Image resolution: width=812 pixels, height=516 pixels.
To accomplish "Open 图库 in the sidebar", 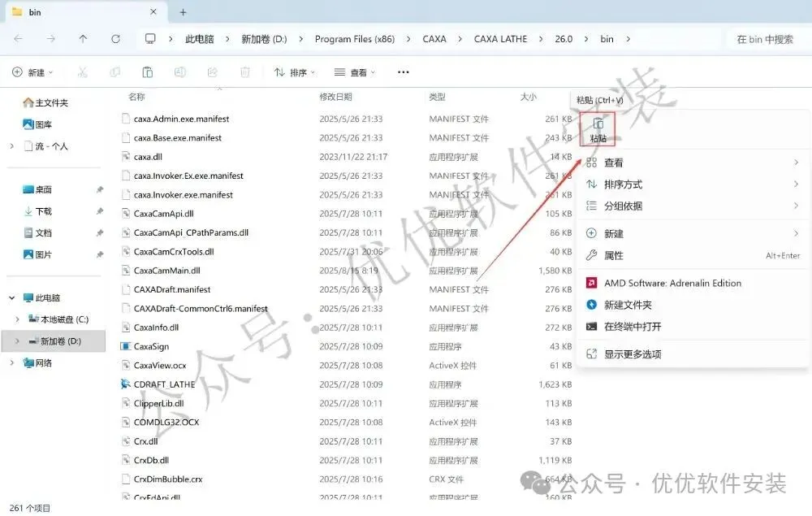I will (37, 124).
